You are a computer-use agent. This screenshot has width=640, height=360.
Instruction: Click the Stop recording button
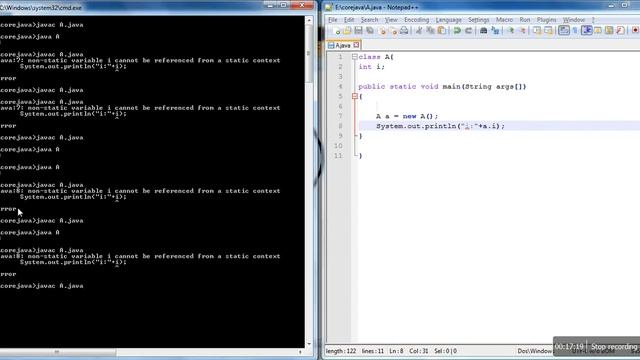point(614,347)
